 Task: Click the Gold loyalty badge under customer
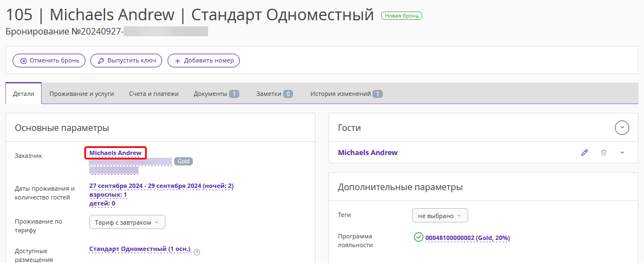click(183, 161)
